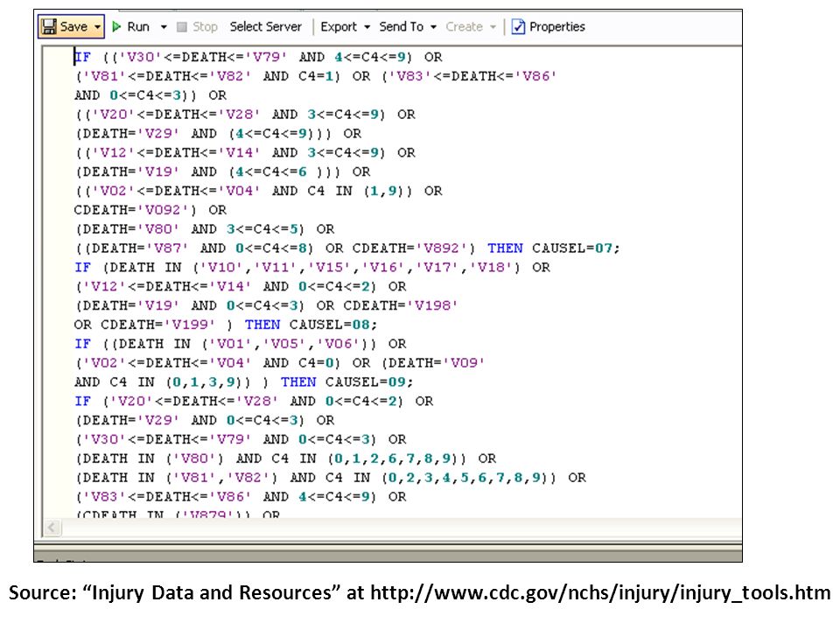Click the green Run play icon
The image size is (840, 630).
[x=116, y=26]
